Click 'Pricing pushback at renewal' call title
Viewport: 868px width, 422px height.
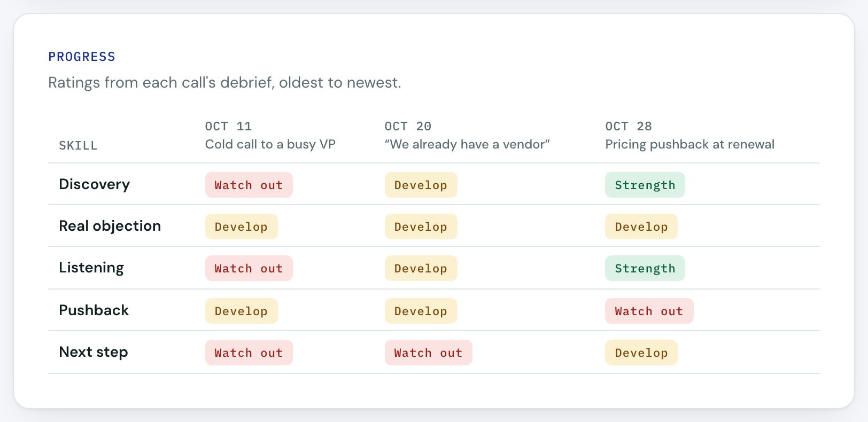[689, 144]
